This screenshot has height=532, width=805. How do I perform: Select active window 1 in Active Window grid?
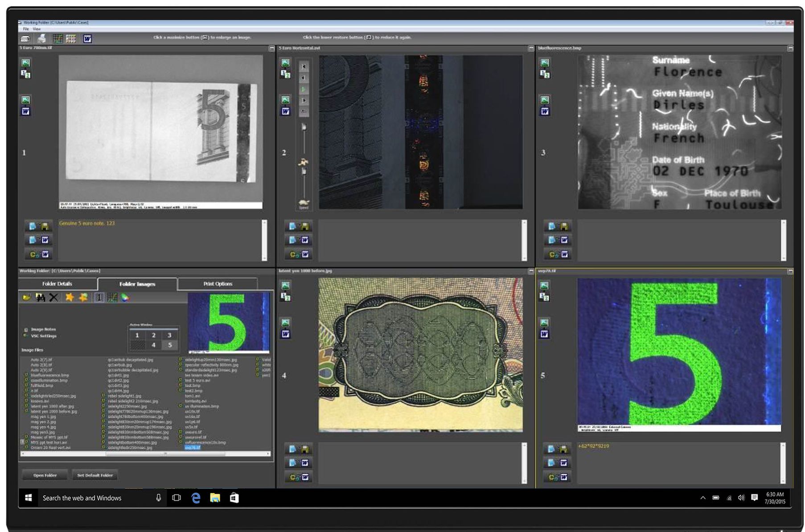(x=137, y=335)
